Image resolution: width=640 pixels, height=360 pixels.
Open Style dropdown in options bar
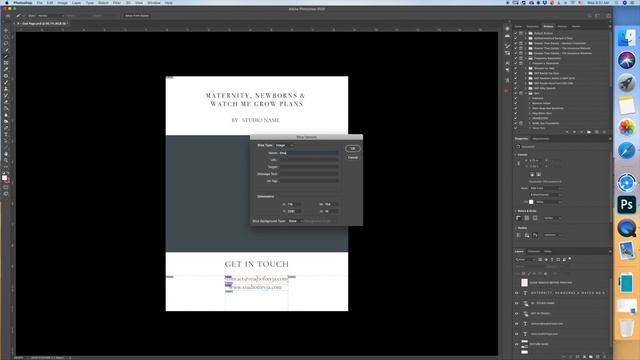coord(51,16)
